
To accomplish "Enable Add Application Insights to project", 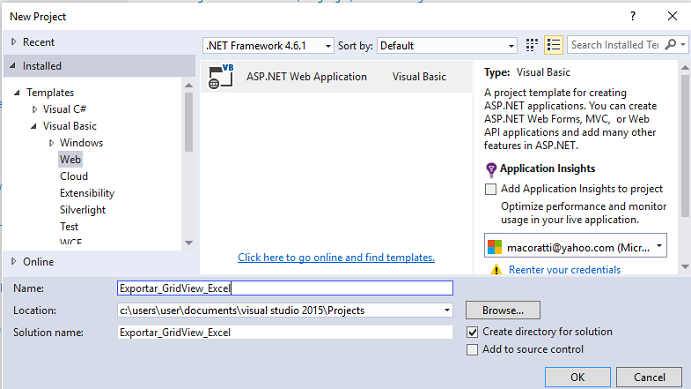I will (x=490, y=189).
